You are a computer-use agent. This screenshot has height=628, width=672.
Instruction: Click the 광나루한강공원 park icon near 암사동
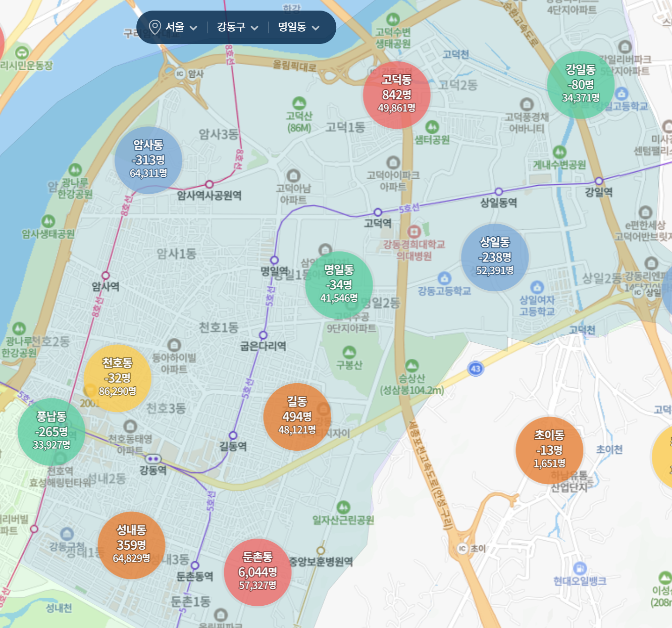click(75, 170)
